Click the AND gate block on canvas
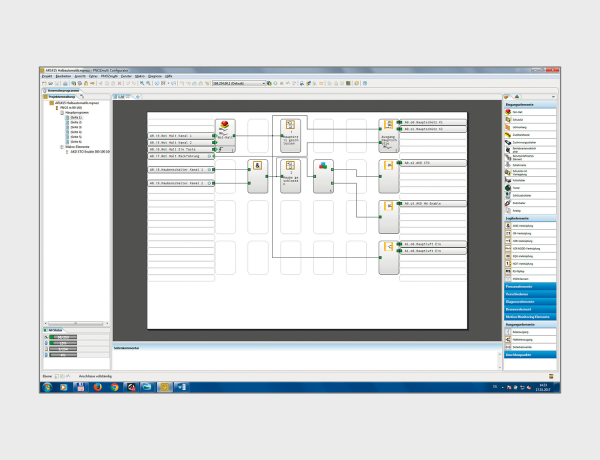The image size is (600, 460). coord(258,175)
